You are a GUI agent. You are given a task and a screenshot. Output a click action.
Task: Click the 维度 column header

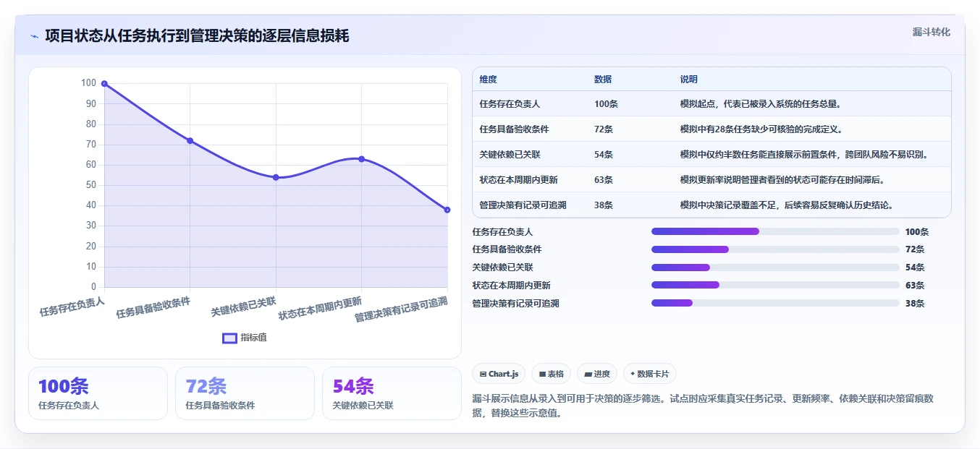coord(488,80)
